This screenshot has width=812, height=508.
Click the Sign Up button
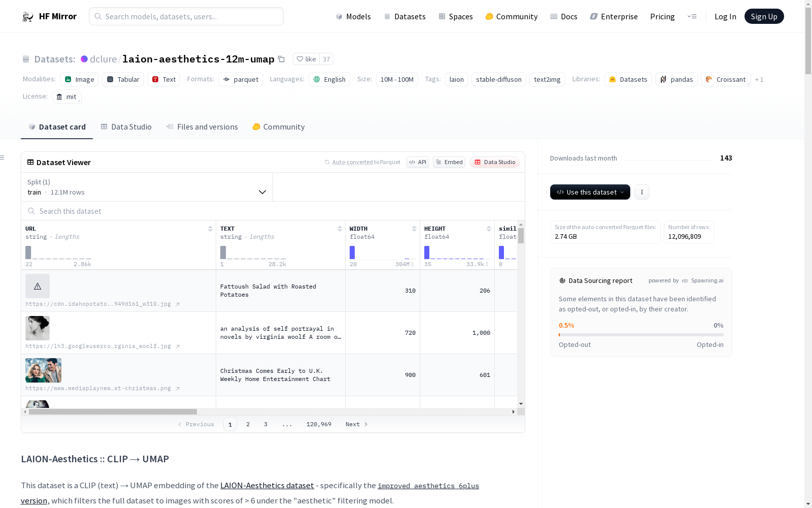pyautogui.click(x=764, y=16)
